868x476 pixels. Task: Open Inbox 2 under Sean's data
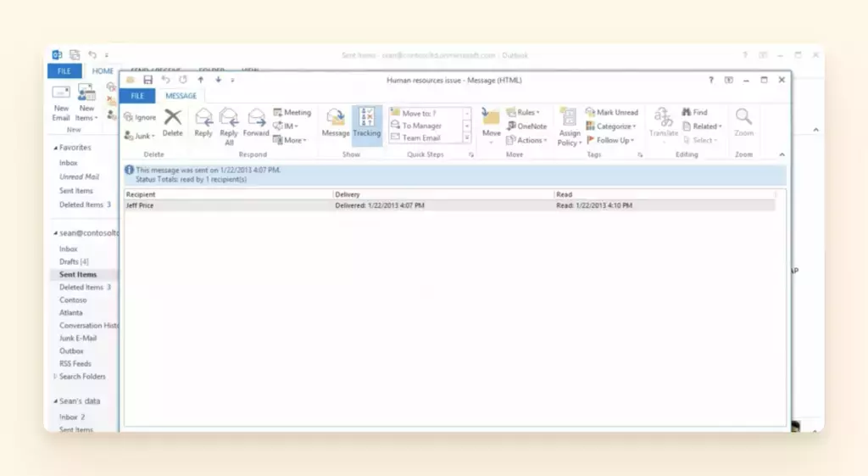(72, 417)
